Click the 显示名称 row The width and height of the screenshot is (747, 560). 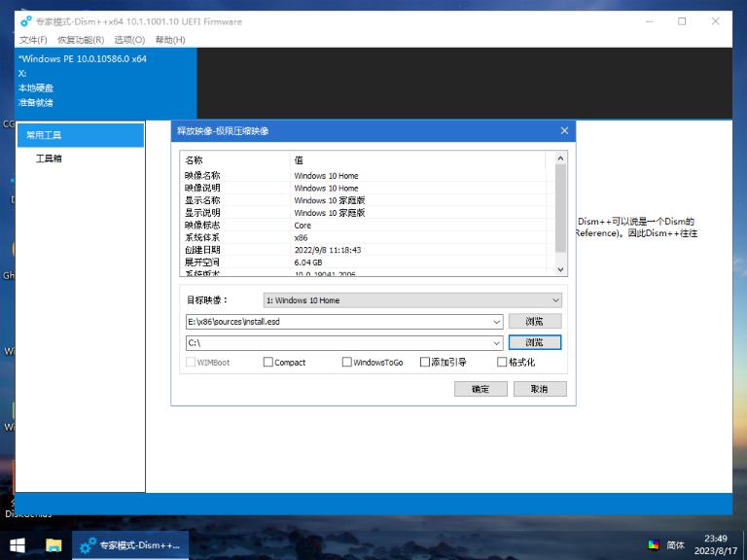(x=365, y=200)
